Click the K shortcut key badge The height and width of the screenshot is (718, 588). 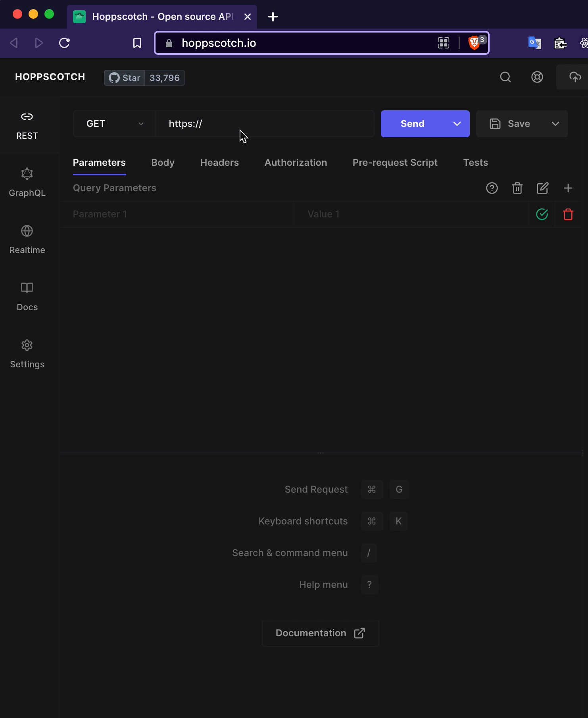point(399,521)
